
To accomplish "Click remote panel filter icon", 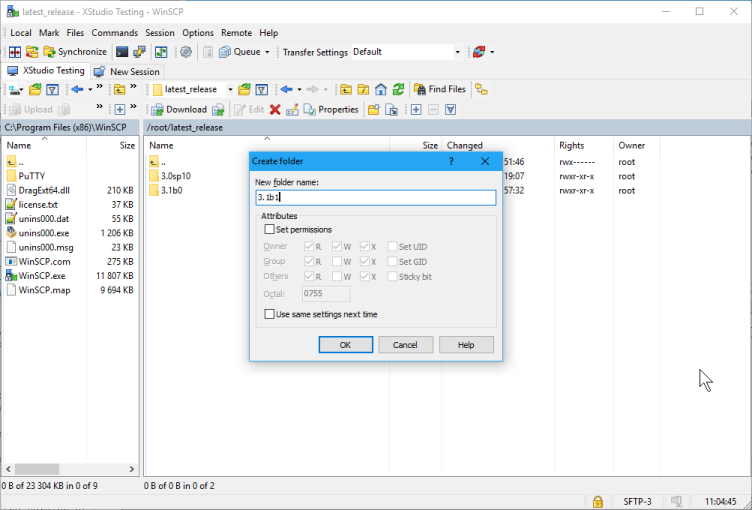I will (x=261, y=90).
